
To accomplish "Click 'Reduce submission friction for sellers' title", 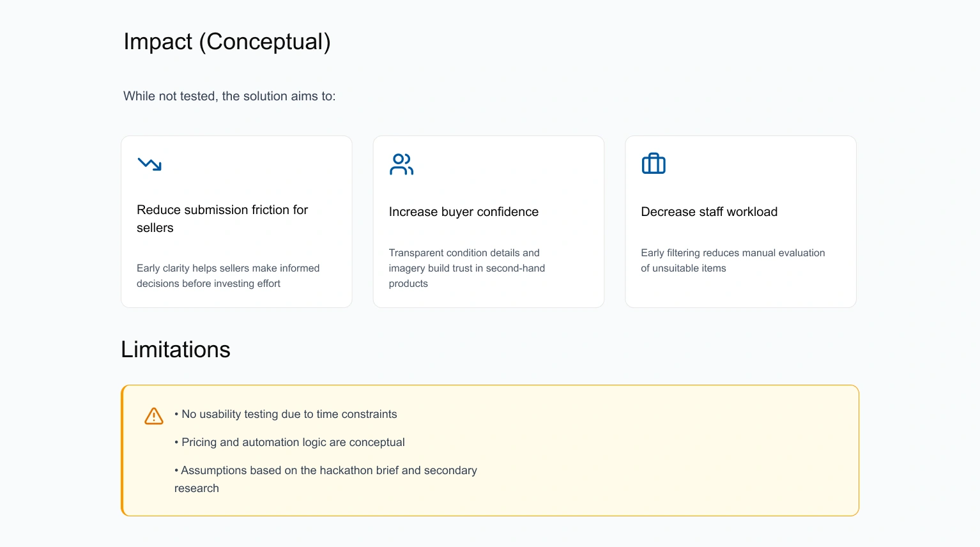I will point(222,219).
